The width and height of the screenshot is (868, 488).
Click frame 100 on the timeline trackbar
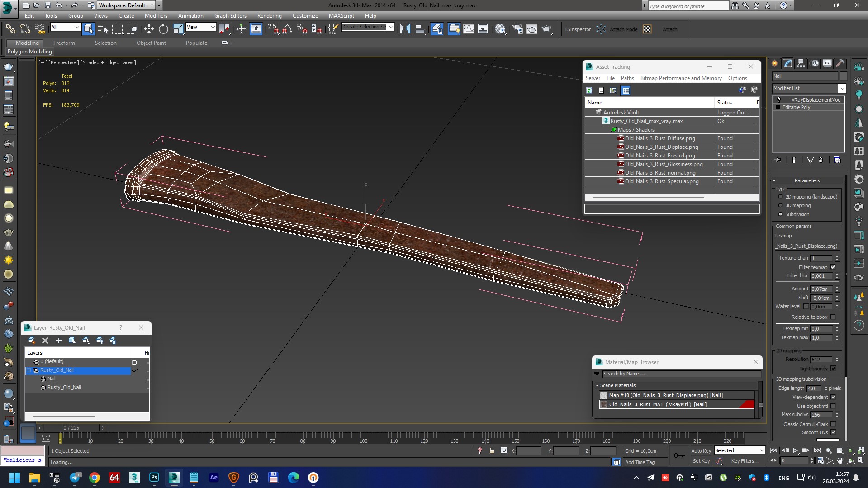(x=363, y=439)
